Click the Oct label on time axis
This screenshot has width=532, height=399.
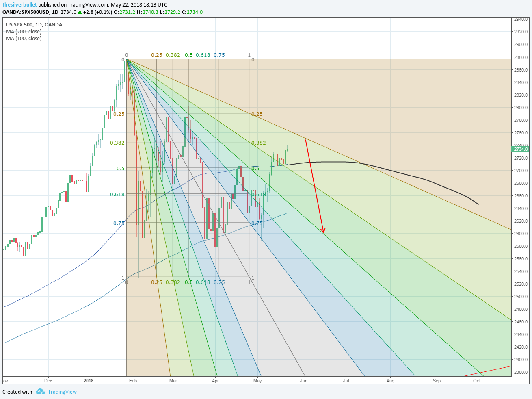(x=477, y=381)
